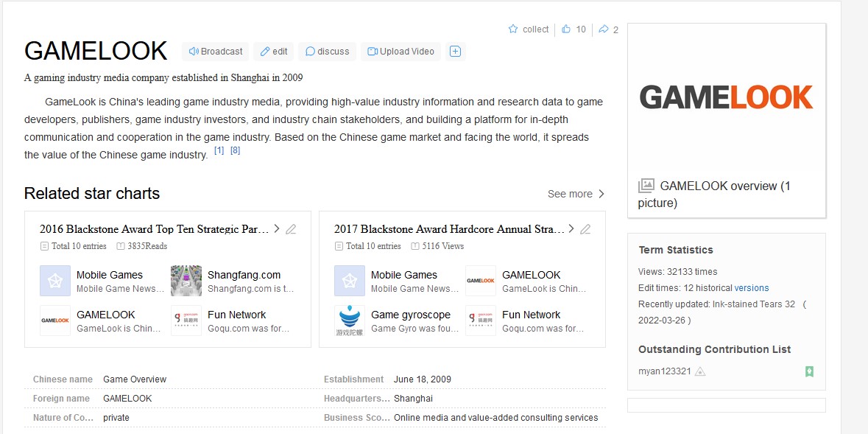Viewport: 868px width, 434px height.
Task: Click Online media and value-added consulting services
Action: 496,417
